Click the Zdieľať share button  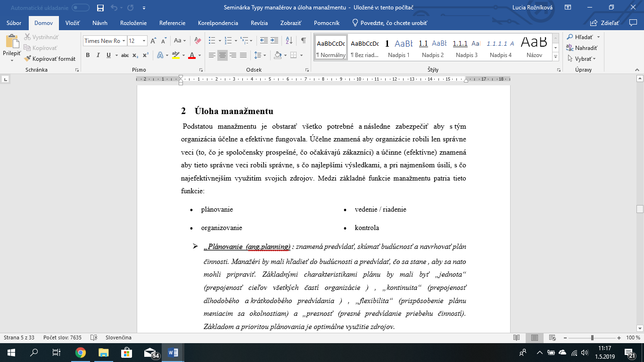[608, 23]
